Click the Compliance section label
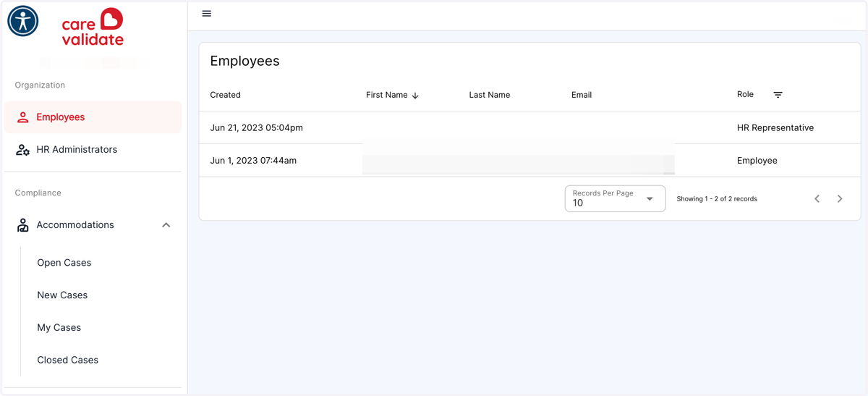This screenshot has height=396, width=868. [x=38, y=193]
